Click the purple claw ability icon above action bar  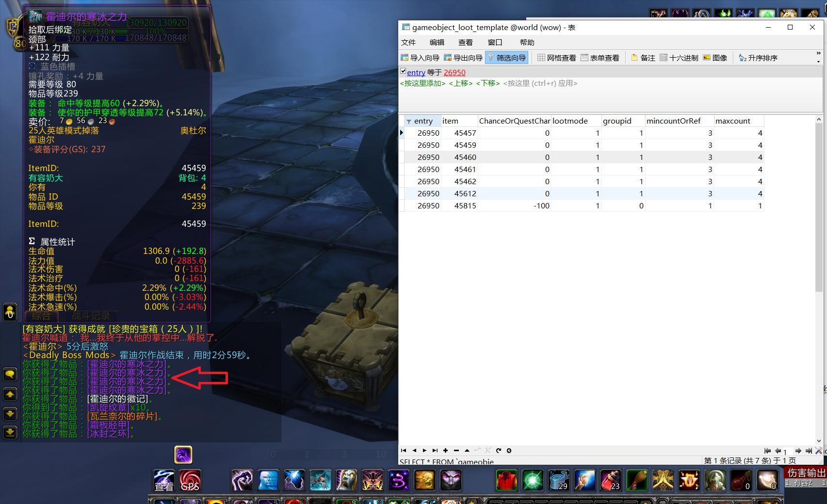[x=183, y=455]
